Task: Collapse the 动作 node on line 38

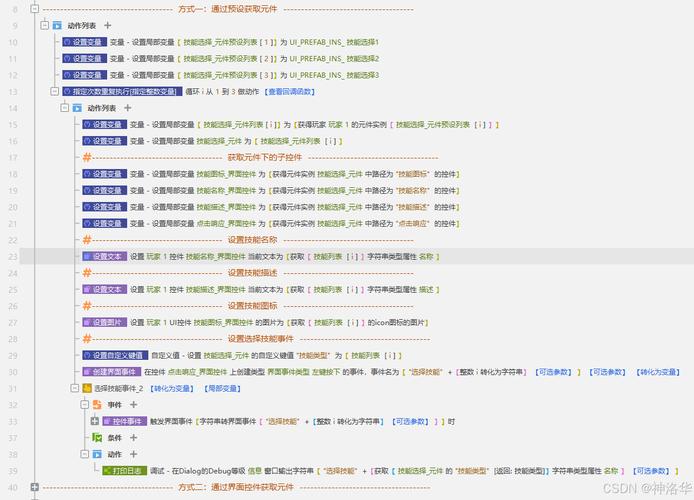Action: (85, 454)
